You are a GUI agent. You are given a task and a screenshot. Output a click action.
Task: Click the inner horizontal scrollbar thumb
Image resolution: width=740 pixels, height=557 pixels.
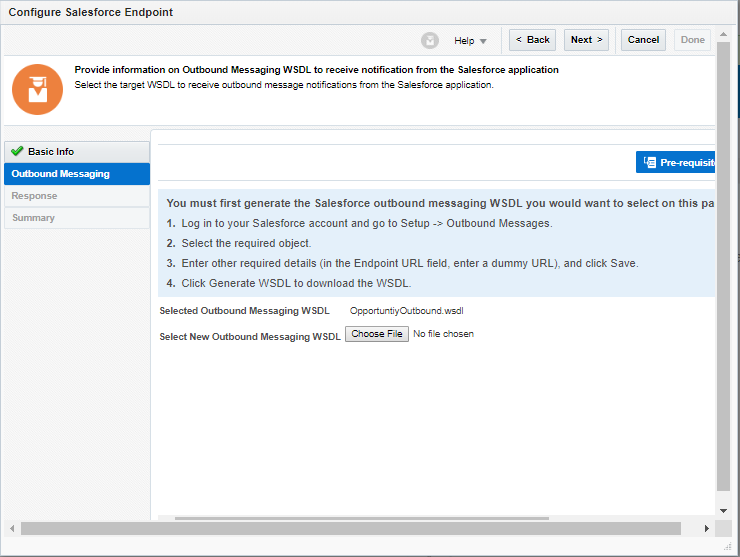coord(360,518)
